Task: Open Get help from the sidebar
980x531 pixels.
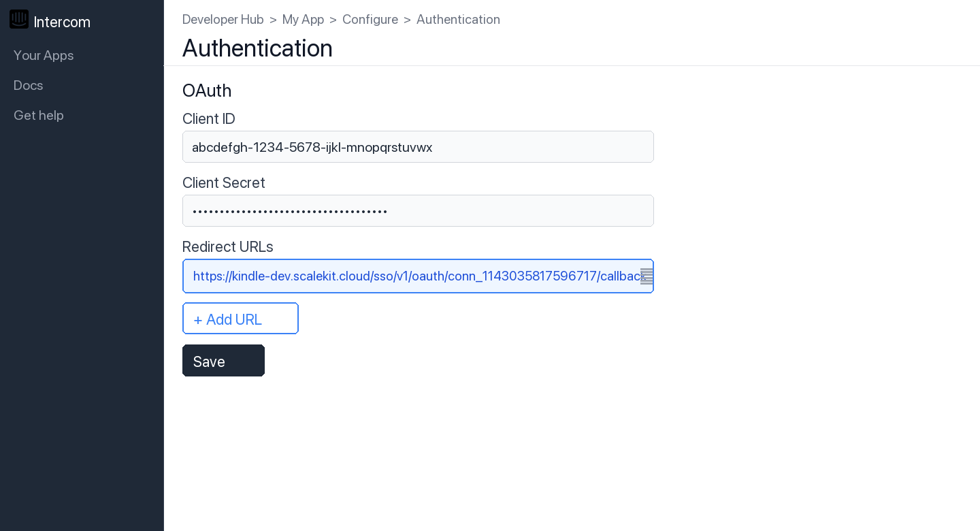Action: pos(38,115)
